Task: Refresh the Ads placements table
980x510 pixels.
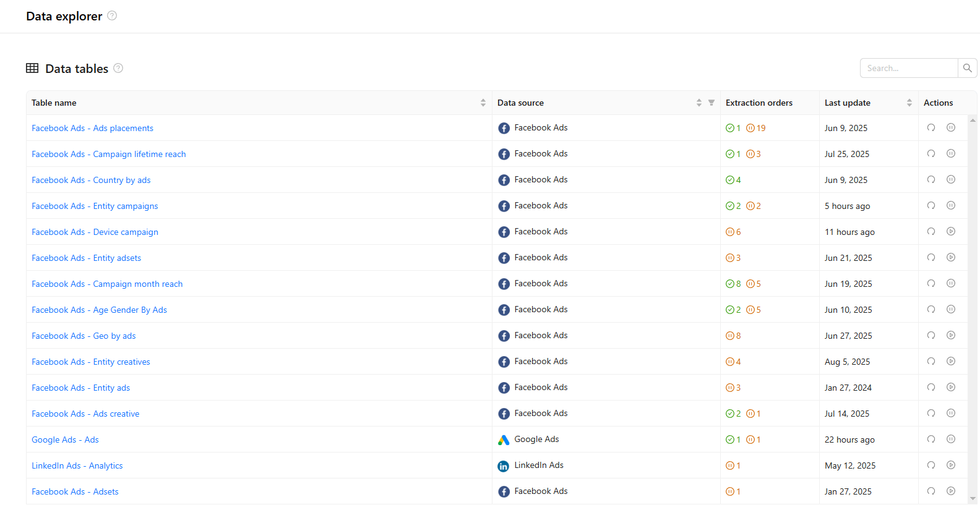Action: (x=931, y=127)
